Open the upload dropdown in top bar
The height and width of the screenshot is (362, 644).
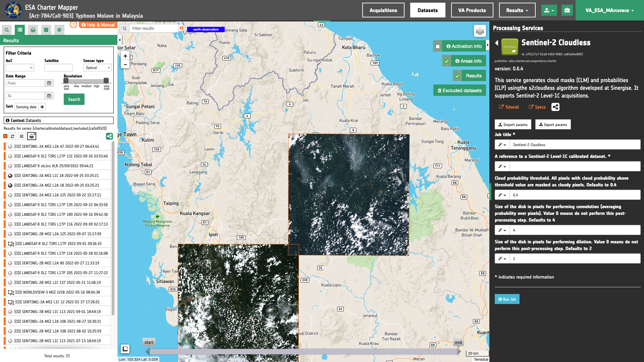pyautogui.click(x=549, y=10)
